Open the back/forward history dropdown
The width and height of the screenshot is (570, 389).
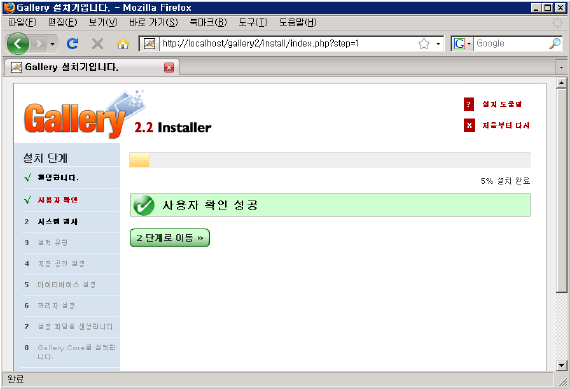point(53,44)
